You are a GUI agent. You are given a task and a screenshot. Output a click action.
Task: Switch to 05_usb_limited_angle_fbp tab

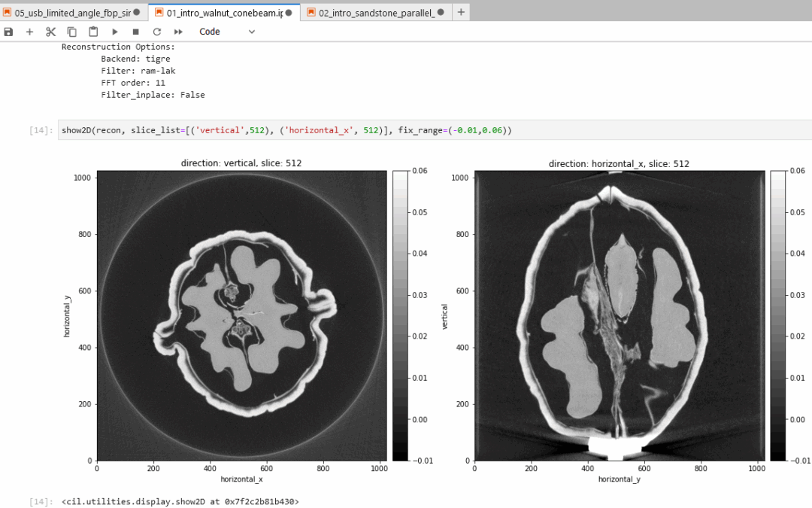tap(68, 13)
